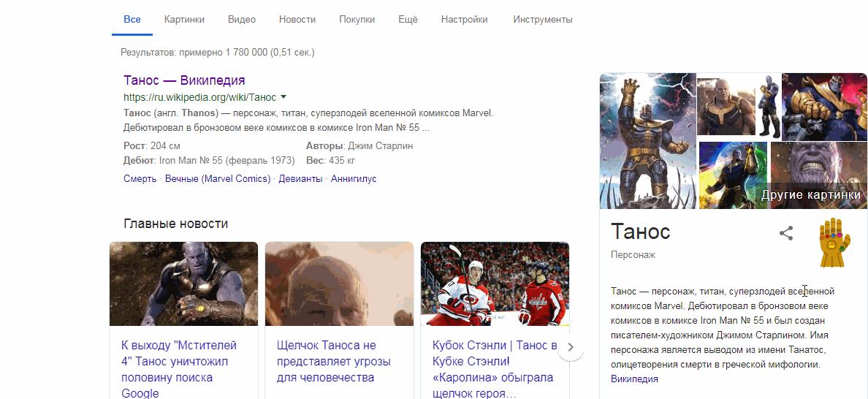Switch to the Картинки tab
Screen dimensions: 868x399
point(184,20)
